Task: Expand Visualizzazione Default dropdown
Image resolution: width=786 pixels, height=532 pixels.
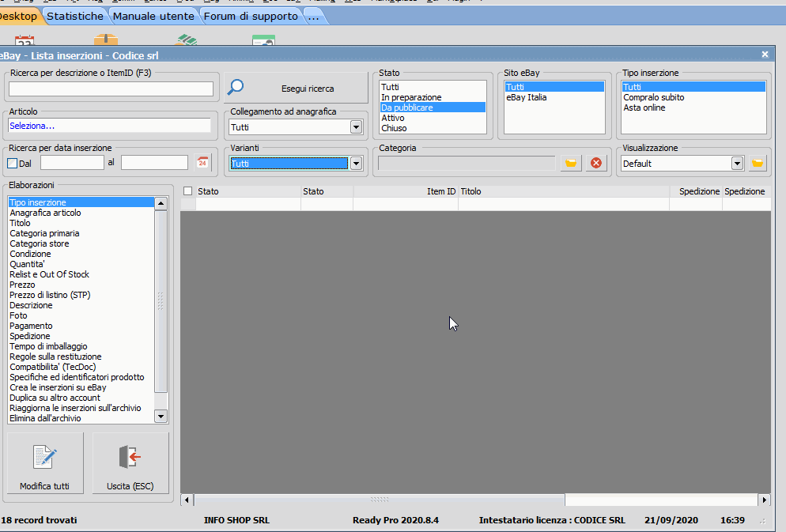Action: point(737,164)
